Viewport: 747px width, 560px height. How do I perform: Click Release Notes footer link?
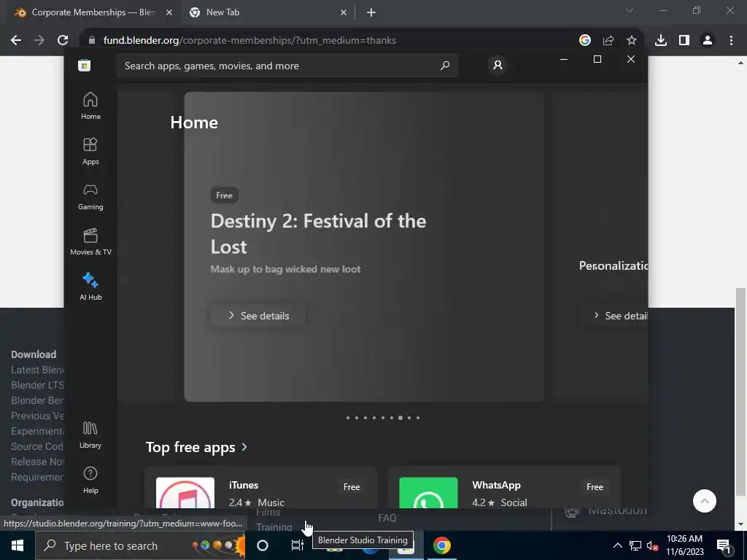tap(37, 462)
